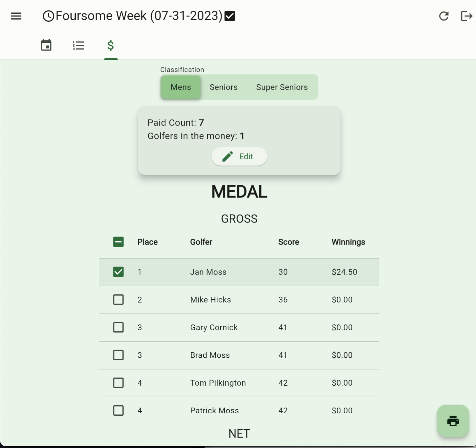Check the Mike Hicks row checkbox
This screenshot has height=448, width=476.
tap(118, 300)
